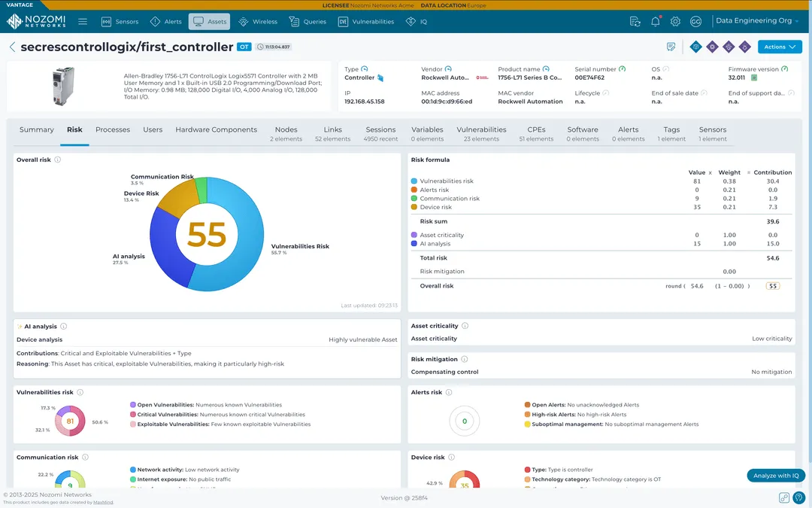Click the second diamond icon (first purple one)
This screenshot has width=812, height=508.
coord(713,47)
